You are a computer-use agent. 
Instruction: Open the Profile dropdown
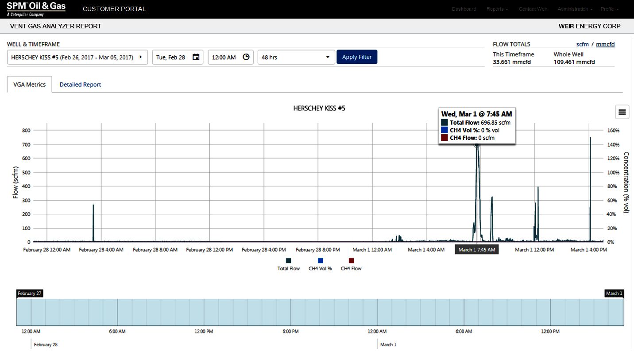610,9
